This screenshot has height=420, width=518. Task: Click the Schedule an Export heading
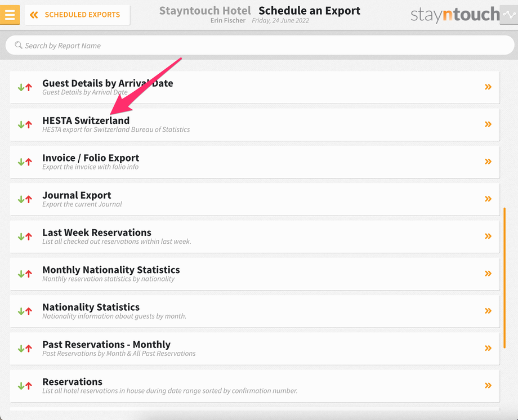(x=309, y=11)
